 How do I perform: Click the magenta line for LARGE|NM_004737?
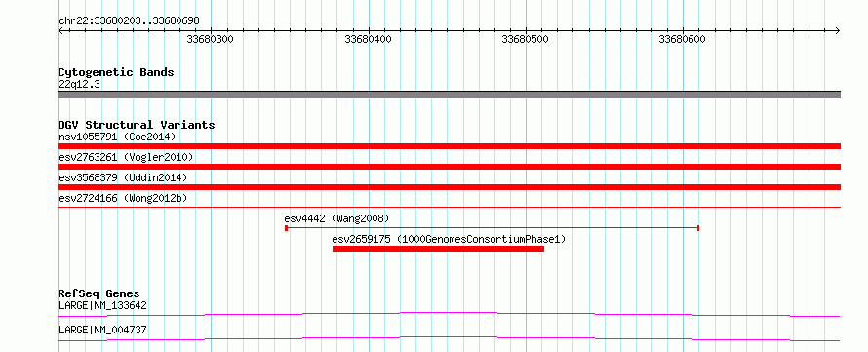point(449,338)
